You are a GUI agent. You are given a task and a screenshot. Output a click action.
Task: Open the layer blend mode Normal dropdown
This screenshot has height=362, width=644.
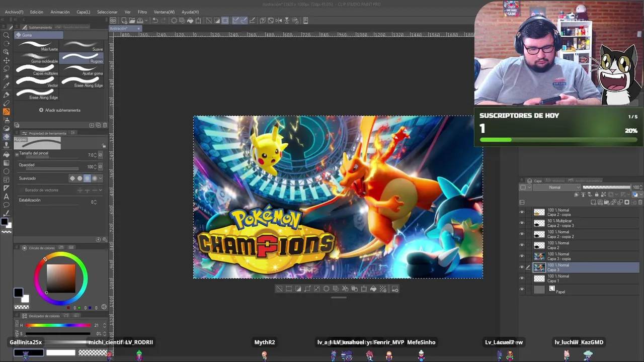[556, 187]
